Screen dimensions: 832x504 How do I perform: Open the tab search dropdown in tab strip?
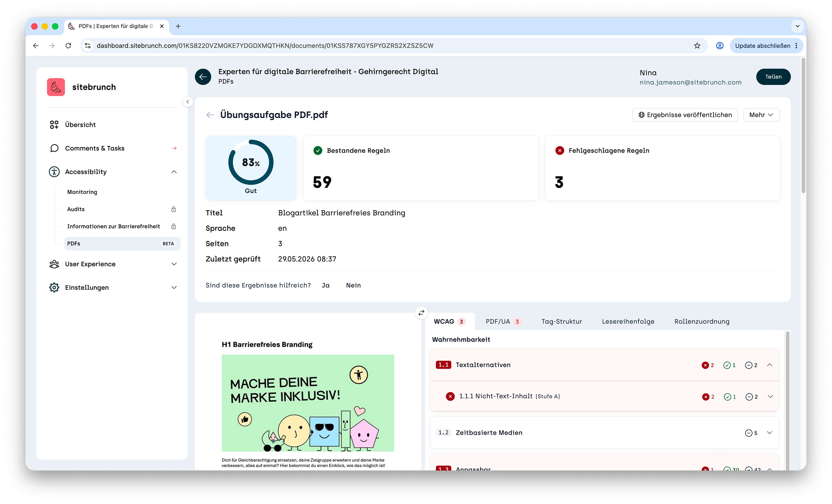point(797,26)
